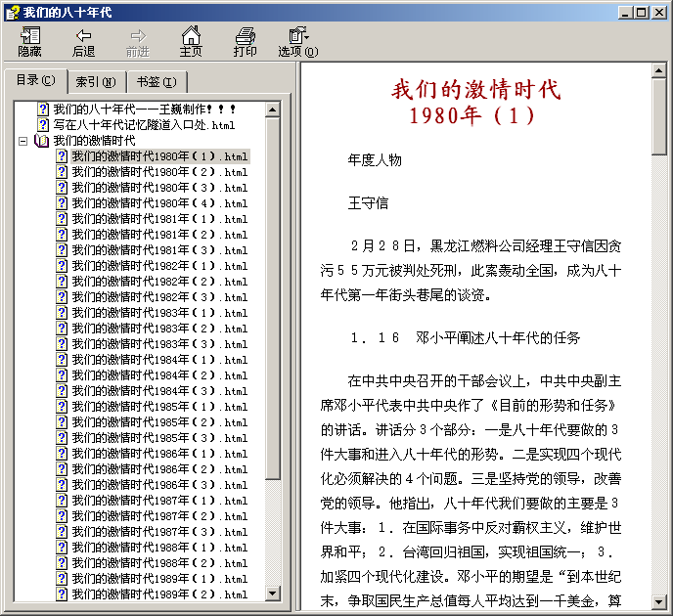Click the help icon in the title bar
The width and height of the screenshot is (673, 616).
click(x=11, y=12)
